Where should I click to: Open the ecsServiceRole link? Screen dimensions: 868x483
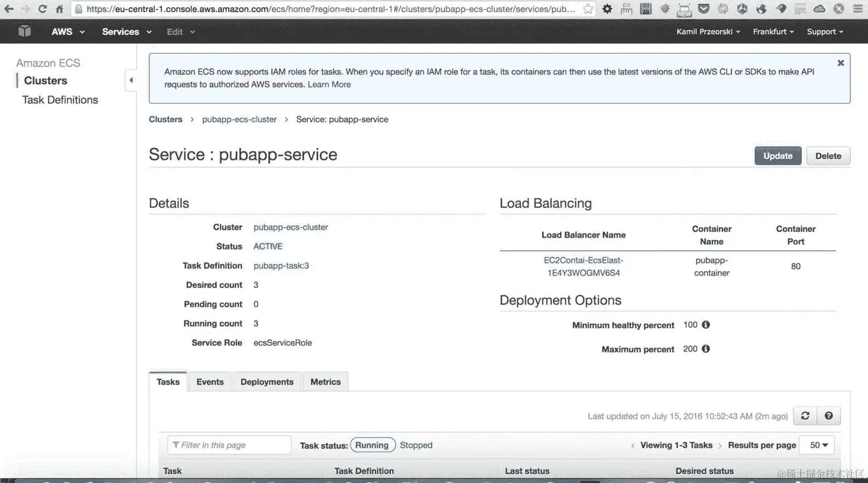pyautogui.click(x=282, y=342)
